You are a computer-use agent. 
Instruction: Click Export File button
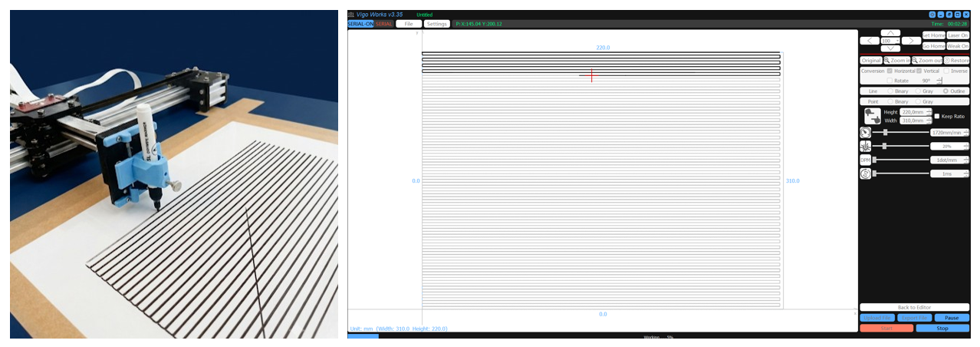point(914,318)
